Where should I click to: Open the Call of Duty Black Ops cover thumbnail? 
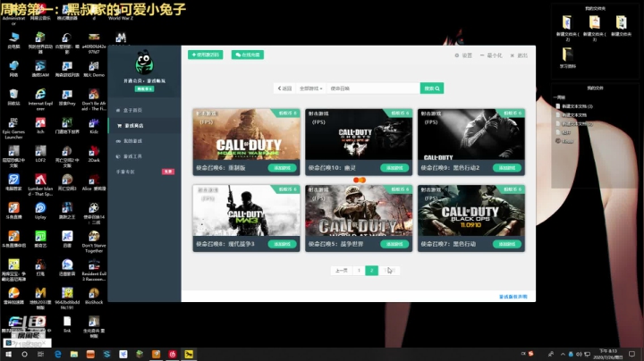pos(471,211)
